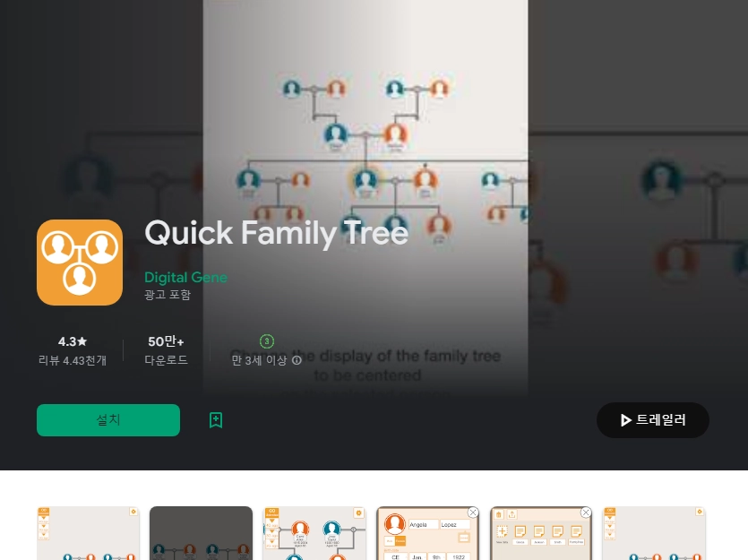Click the green circled 3 age rating badge
This screenshot has width=748, height=560.
(267, 341)
